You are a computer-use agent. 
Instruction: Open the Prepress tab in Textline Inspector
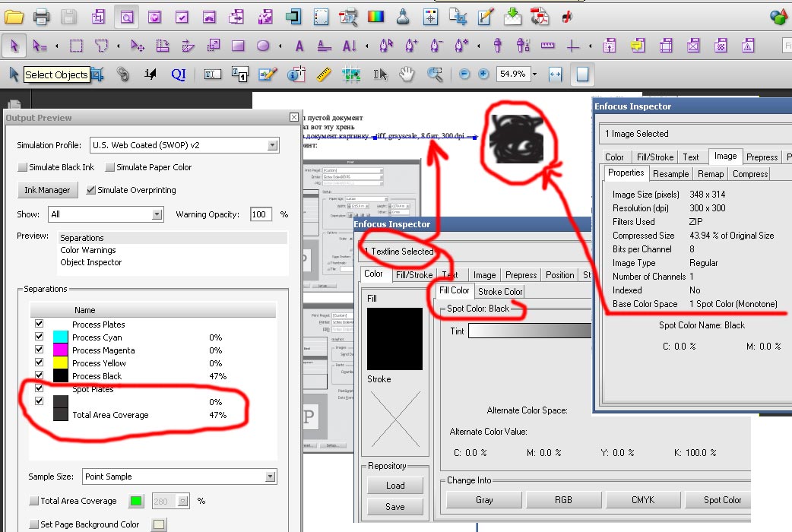[x=521, y=275]
